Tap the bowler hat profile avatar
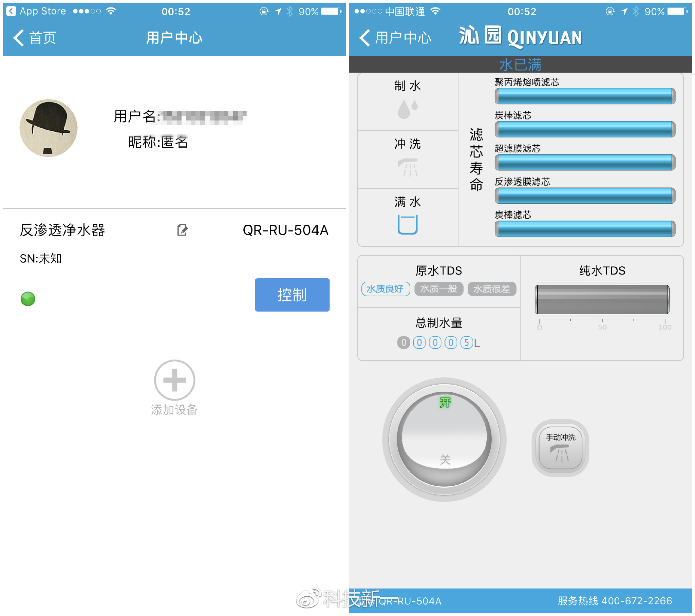The height and width of the screenshot is (616, 695). click(49, 128)
